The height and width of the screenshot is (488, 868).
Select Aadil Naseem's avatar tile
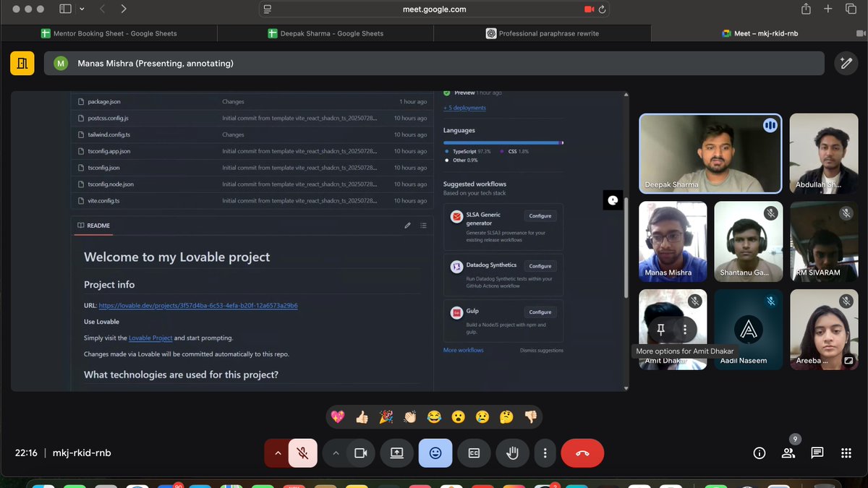[749, 330]
